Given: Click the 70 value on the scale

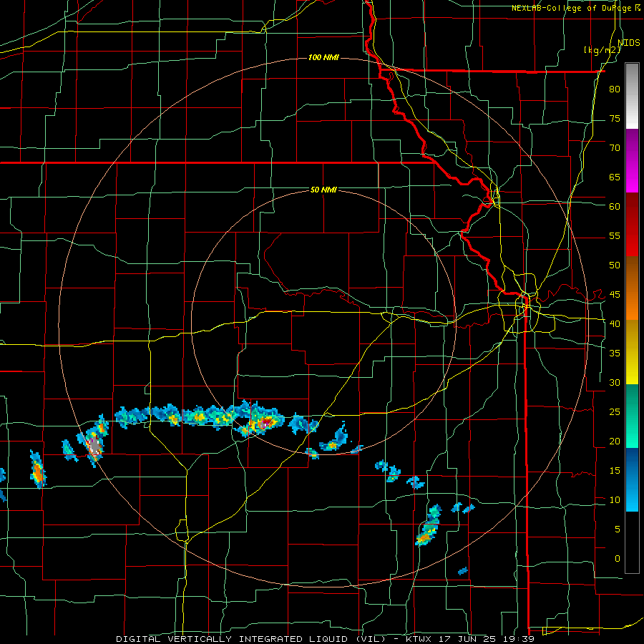Looking at the screenshot, I should [x=615, y=148].
